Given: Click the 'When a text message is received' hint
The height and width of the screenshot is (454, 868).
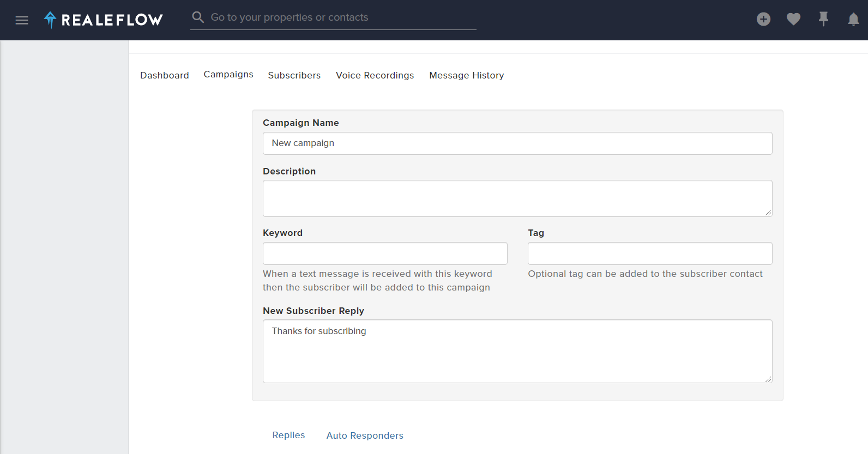Looking at the screenshot, I should [x=377, y=281].
